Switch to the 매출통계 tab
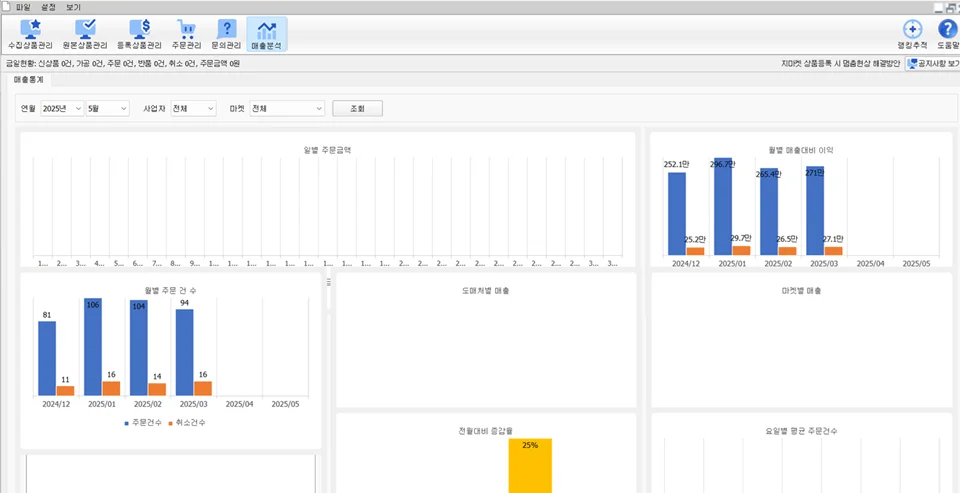Image resolution: width=960 pixels, height=493 pixels. pos(28,79)
